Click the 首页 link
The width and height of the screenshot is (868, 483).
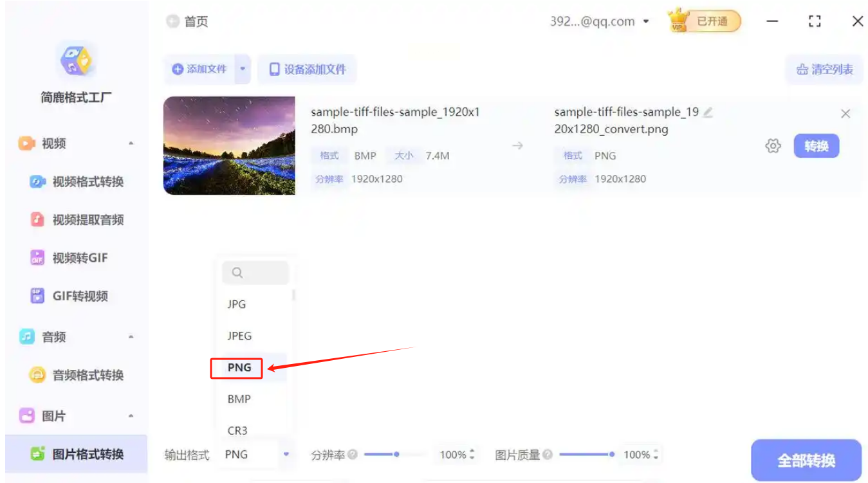(x=196, y=21)
